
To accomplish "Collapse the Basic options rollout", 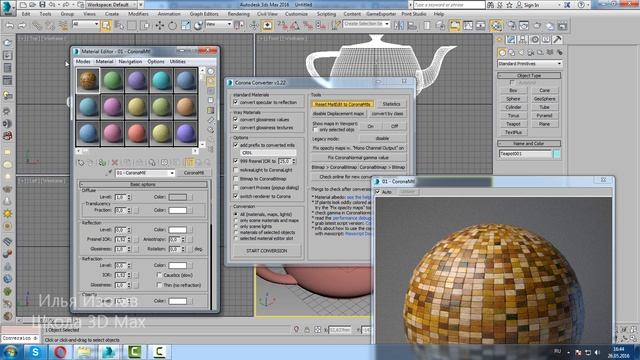I will click(143, 184).
